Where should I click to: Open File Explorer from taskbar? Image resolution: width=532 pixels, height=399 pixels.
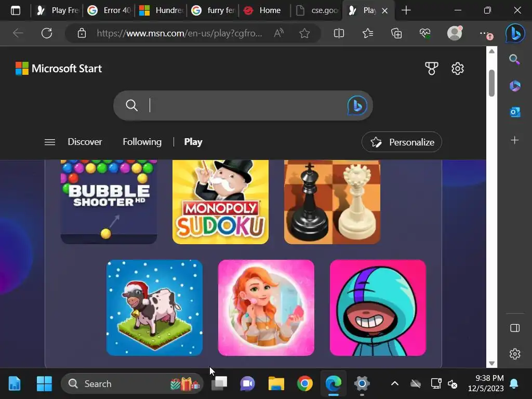pos(276,384)
